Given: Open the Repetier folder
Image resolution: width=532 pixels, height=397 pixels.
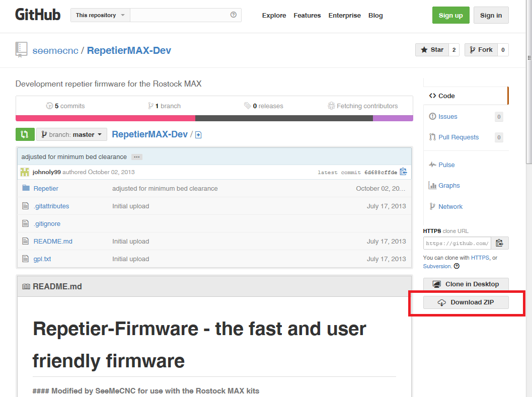Looking at the screenshot, I should tap(46, 188).
